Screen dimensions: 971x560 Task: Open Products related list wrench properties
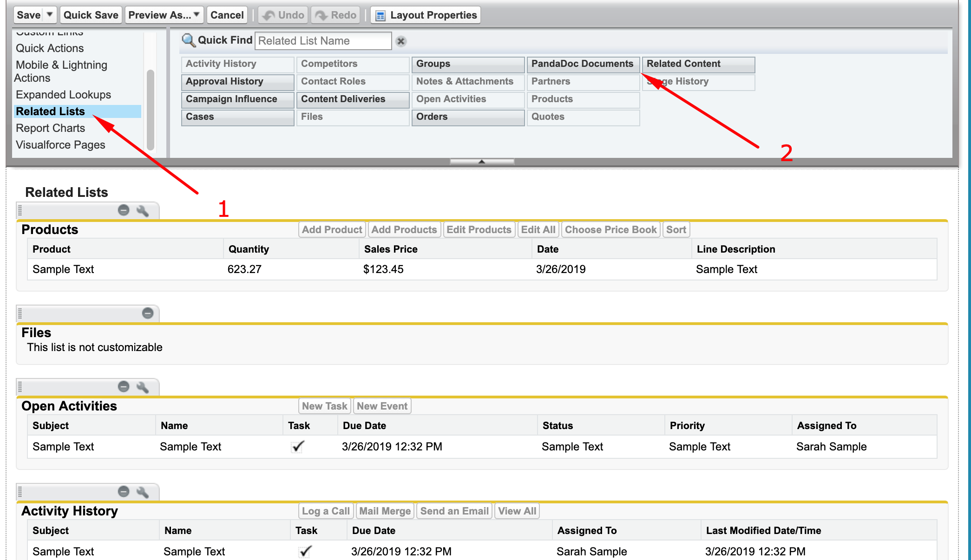(143, 211)
